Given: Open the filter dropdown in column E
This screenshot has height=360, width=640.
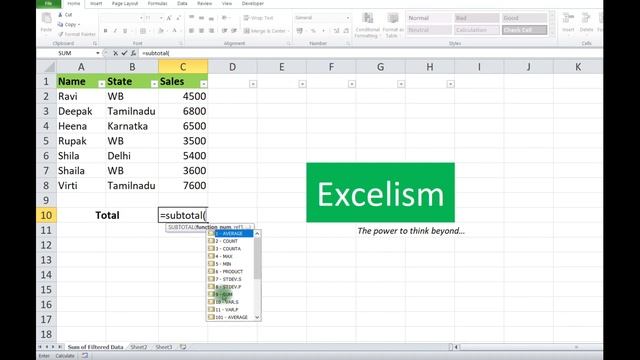Looking at the screenshot, I should tap(302, 84).
